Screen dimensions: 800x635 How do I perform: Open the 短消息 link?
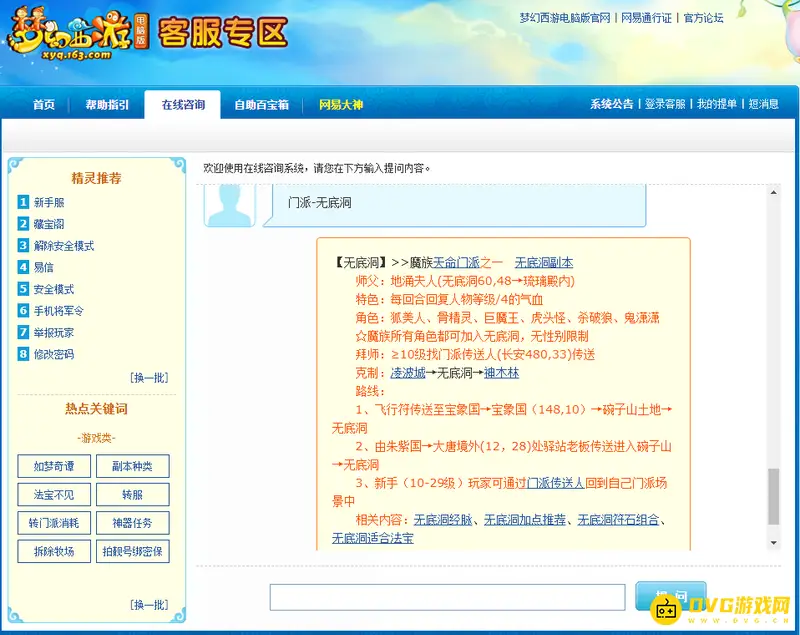point(763,104)
